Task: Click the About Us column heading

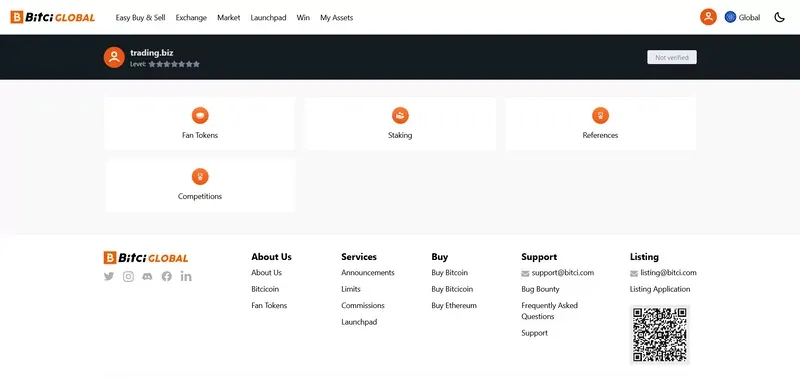Action: (271, 257)
